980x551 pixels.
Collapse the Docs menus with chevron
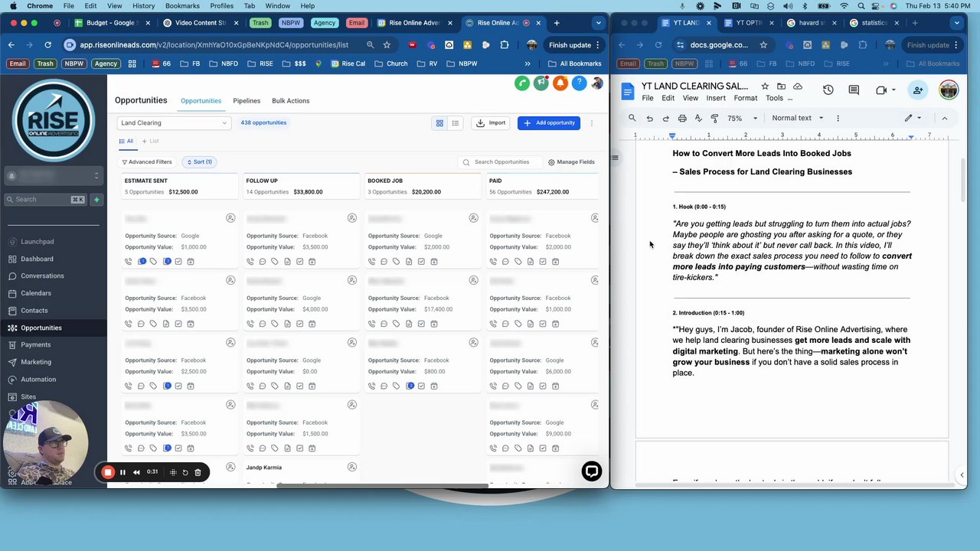click(944, 119)
